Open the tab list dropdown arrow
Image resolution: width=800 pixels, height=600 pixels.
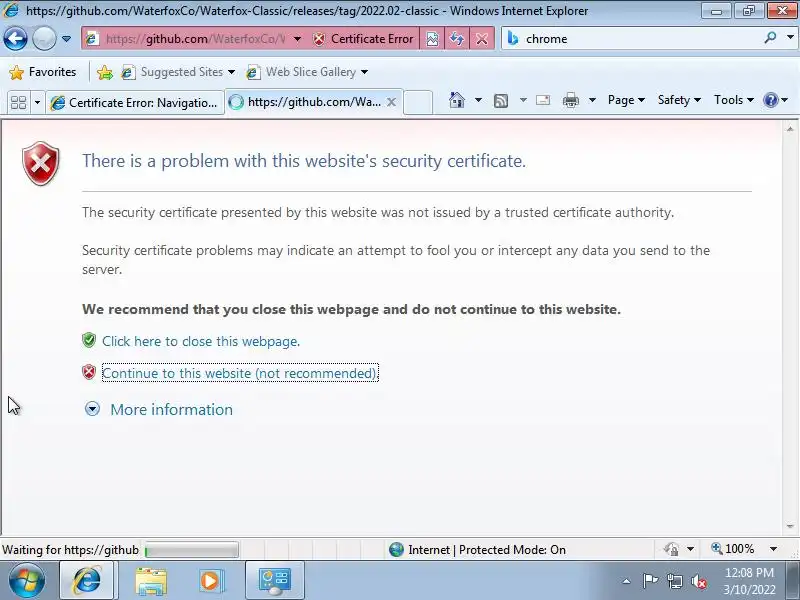[37, 103]
